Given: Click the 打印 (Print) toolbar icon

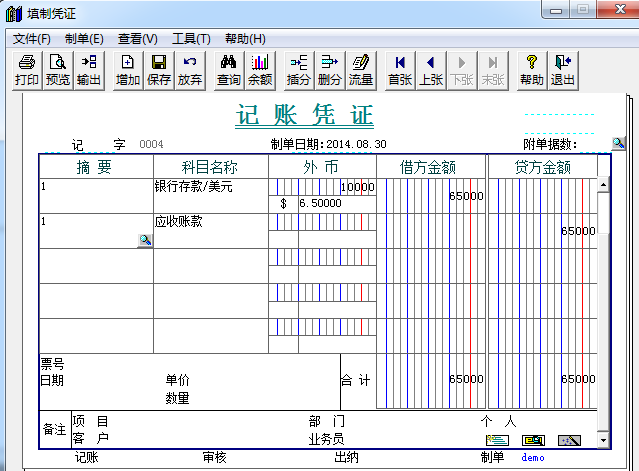Looking at the screenshot, I should tap(27, 70).
